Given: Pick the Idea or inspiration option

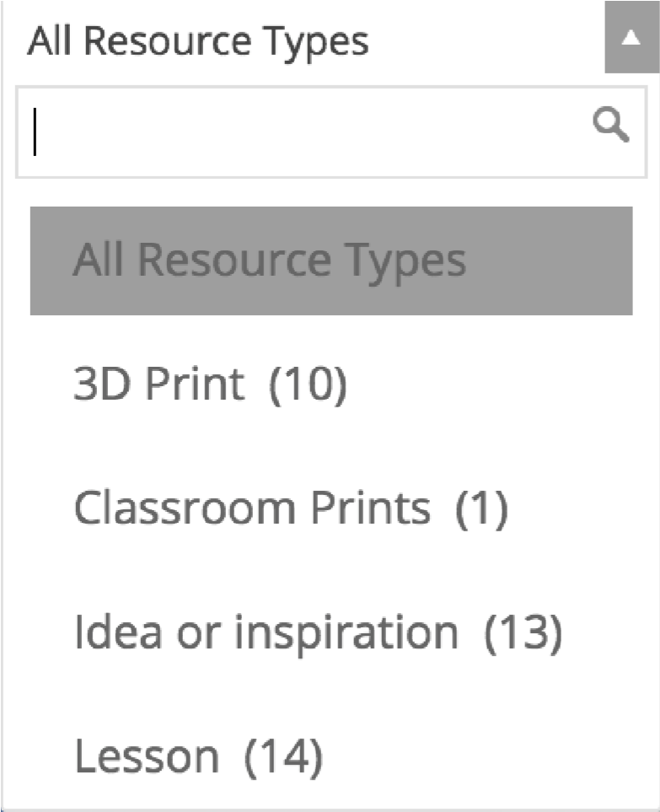Looking at the screenshot, I should pos(331,633).
